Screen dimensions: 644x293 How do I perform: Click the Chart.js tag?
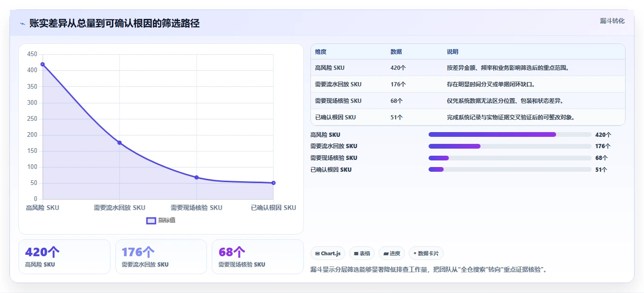point(328,253)
